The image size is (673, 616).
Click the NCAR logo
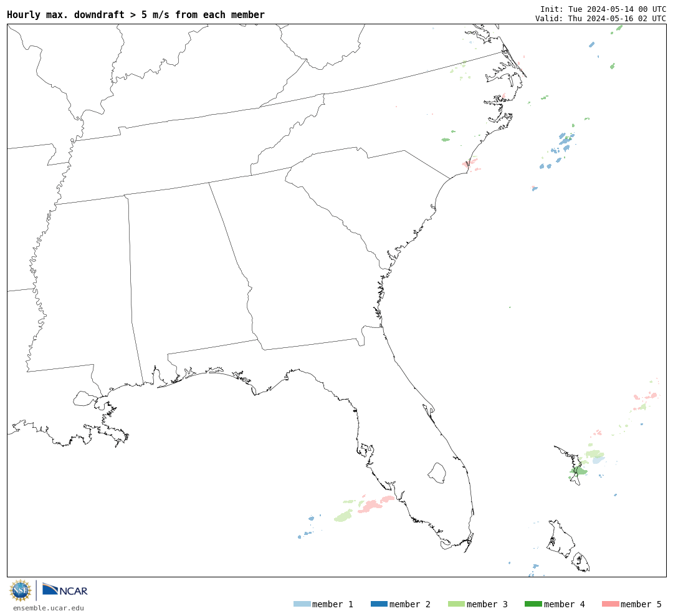click(65, 590)
